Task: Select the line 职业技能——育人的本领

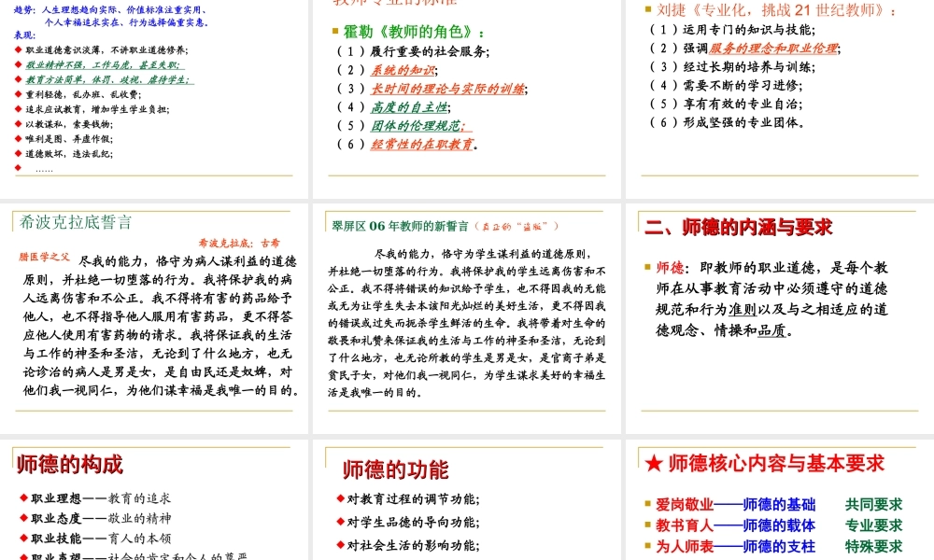Action: click(x=101, y=539)
